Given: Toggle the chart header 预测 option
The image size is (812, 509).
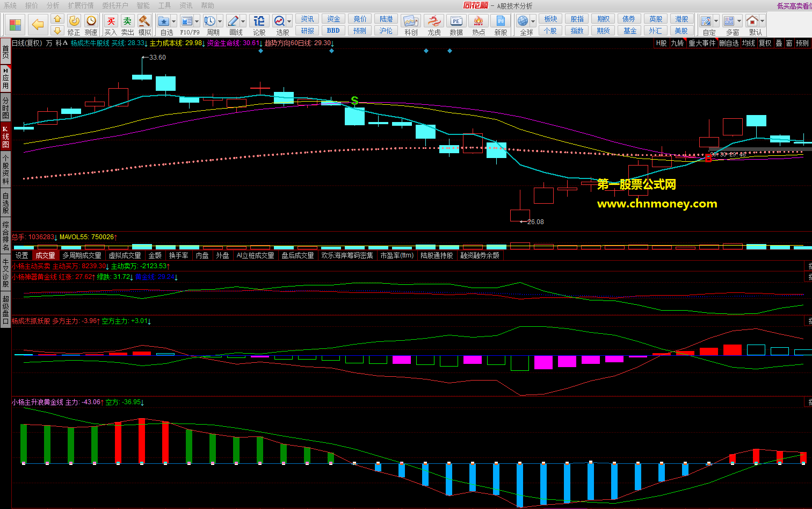Looking at the screenshot, I should 802,43.
